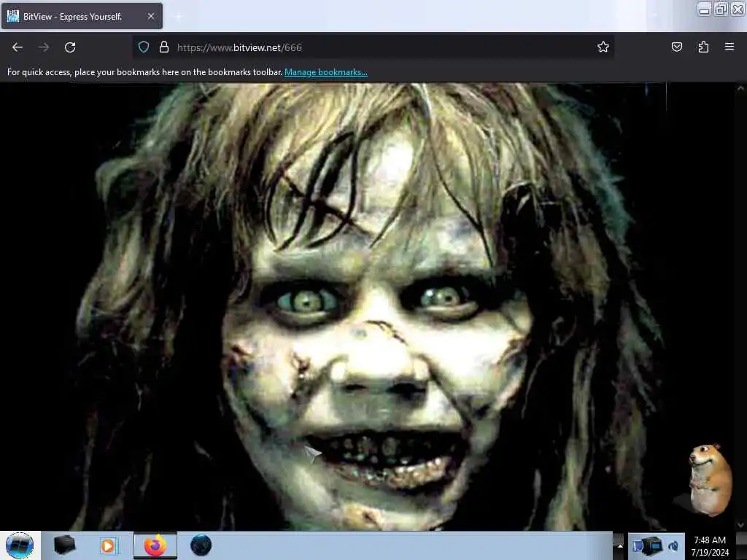Minimize the Firefox window
This screenshot has height=560, width=747.
coord(704,9)
